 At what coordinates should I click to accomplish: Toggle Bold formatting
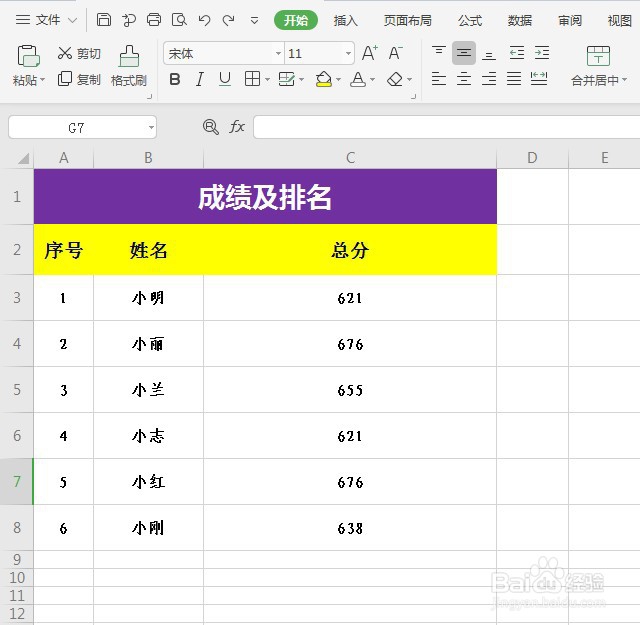click(x=175, y=79)
